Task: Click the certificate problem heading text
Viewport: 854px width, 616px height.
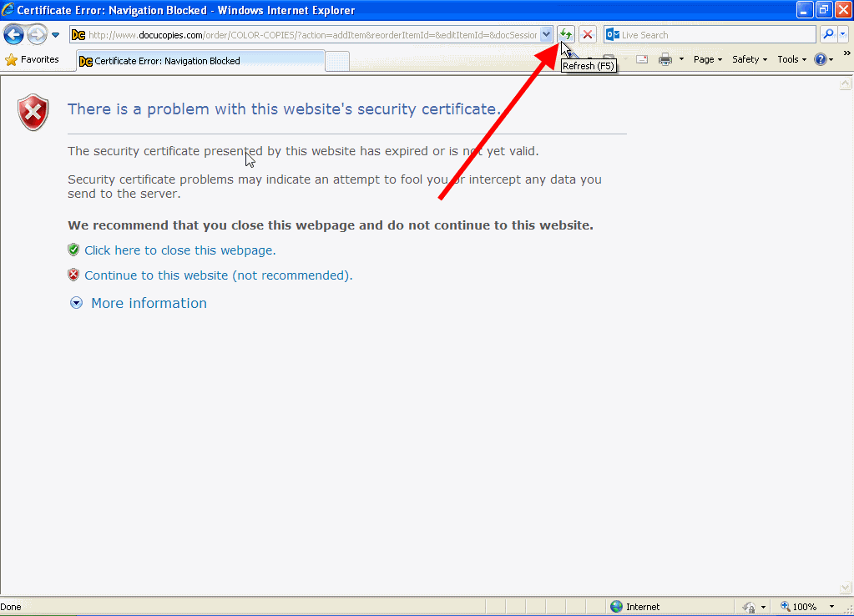Action: pos(284,109)
